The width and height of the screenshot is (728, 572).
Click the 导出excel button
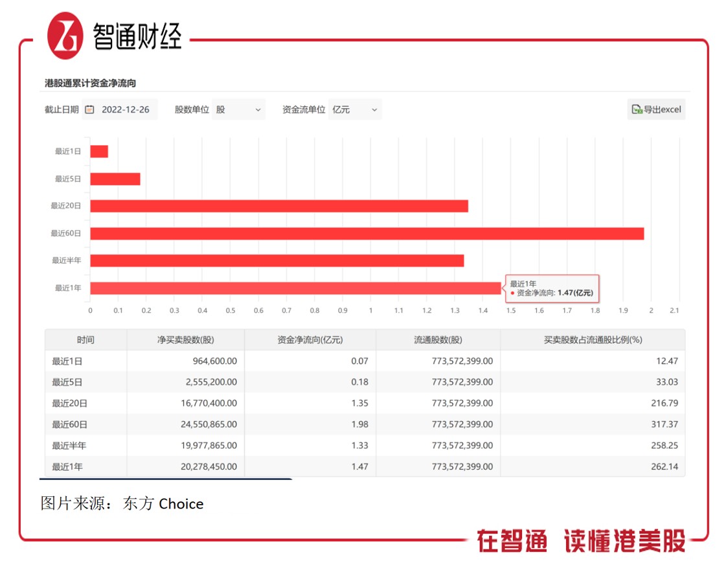point(656,109)
